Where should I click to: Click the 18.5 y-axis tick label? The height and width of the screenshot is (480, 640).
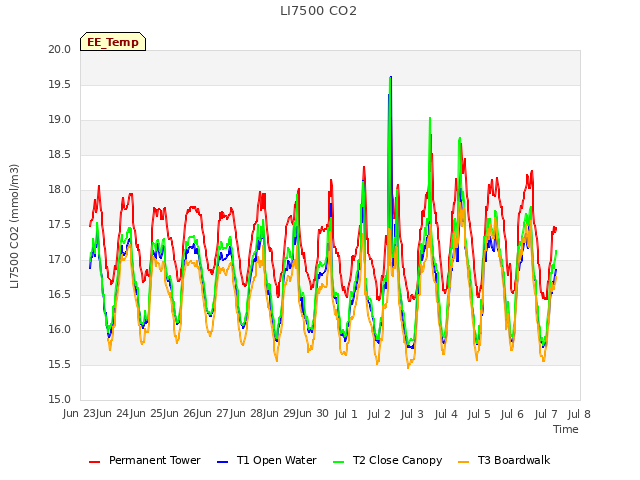(x=60, y=155)
